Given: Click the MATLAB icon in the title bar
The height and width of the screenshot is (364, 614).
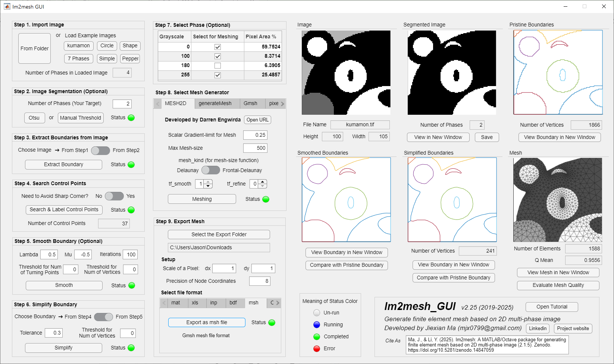Looking at the screenshot, I should click(x=7, y=6).
